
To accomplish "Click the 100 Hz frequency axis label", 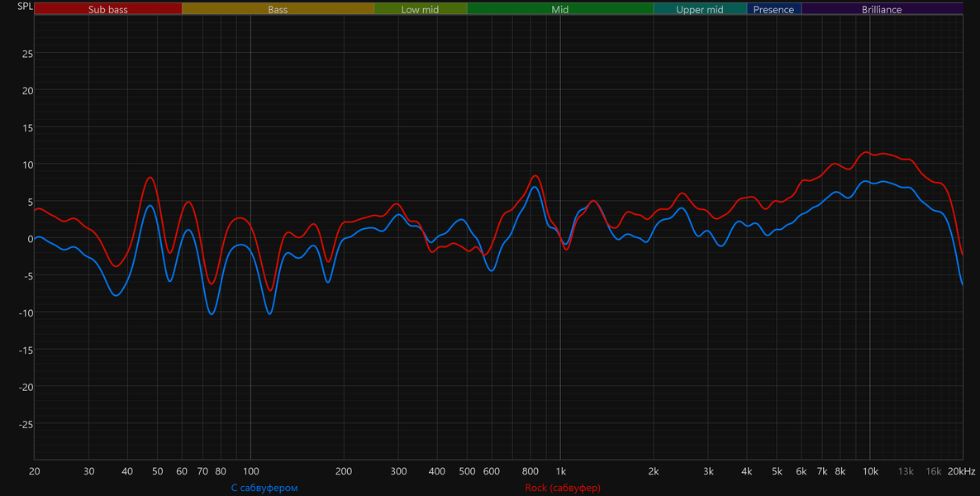I will pyautogui.click(x=250, y=471).
